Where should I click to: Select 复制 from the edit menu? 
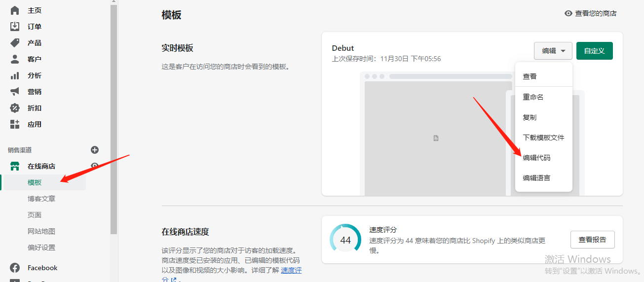[x=543, y=117]
